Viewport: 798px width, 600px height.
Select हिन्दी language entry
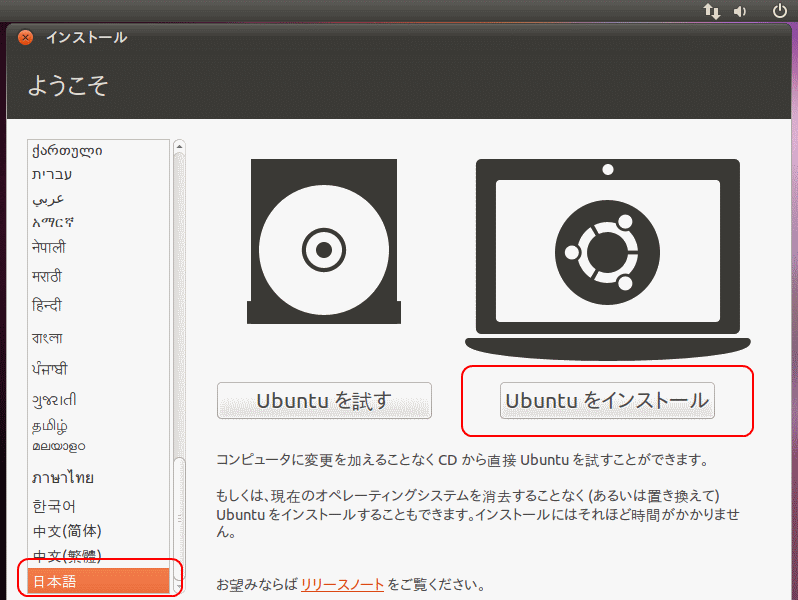point(98,305)
